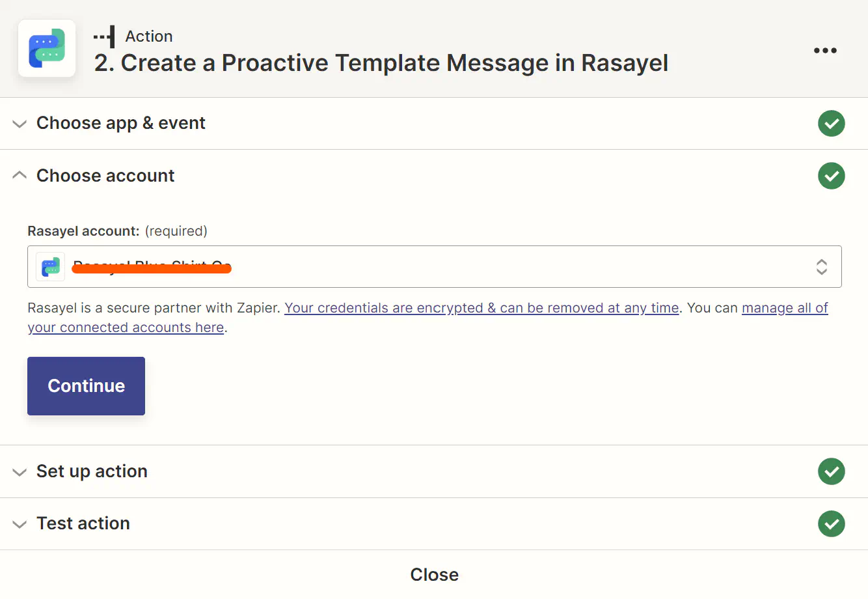Expand the Set up action chevron

pyautogui.click(x=20, y=472)
